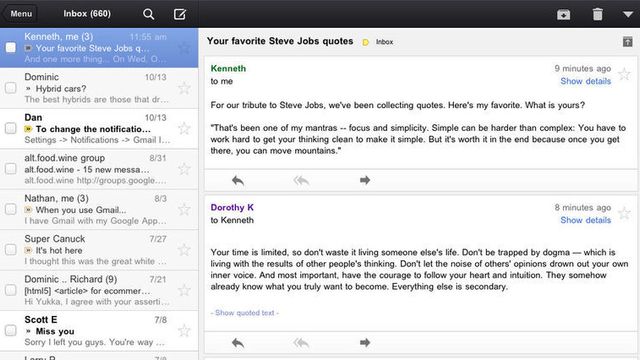Click the yellow importance marker beside subject

[365, 42]
